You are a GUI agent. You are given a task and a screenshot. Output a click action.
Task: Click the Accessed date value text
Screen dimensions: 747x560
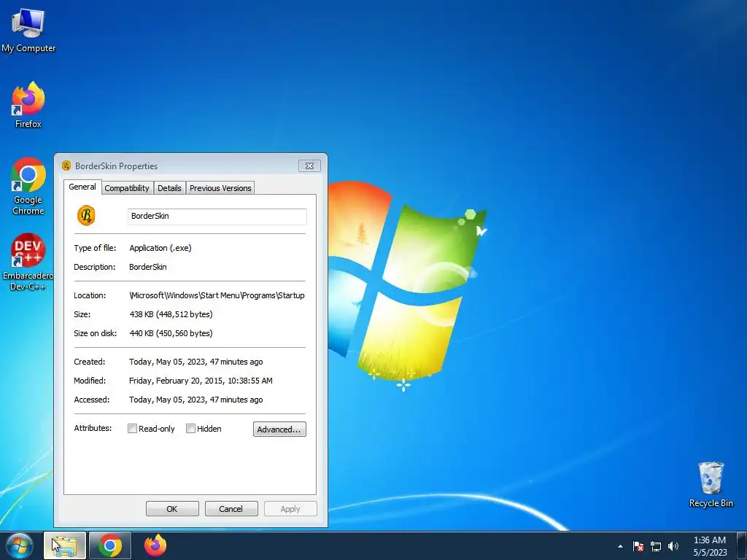pos(196,400)
